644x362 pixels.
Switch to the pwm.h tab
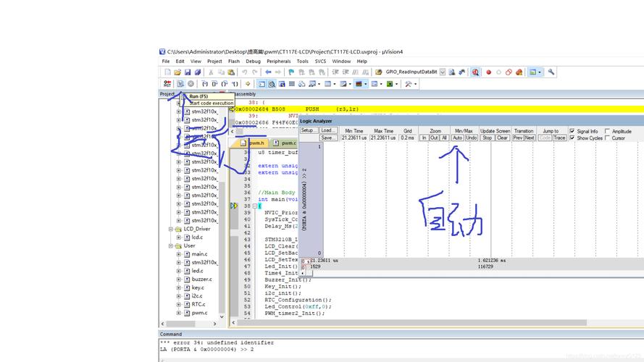(x=253, y=143)
